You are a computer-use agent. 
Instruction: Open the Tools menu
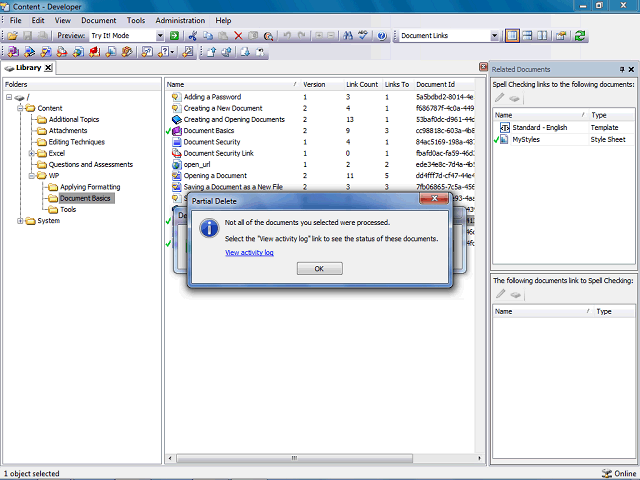[136, 20]
